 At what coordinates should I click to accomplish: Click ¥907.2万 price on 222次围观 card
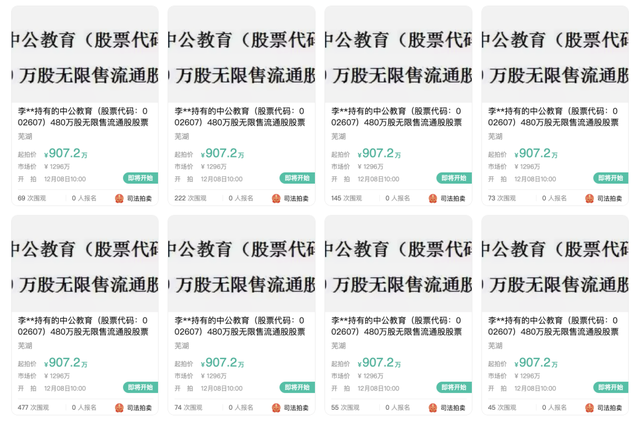point(222,154)
